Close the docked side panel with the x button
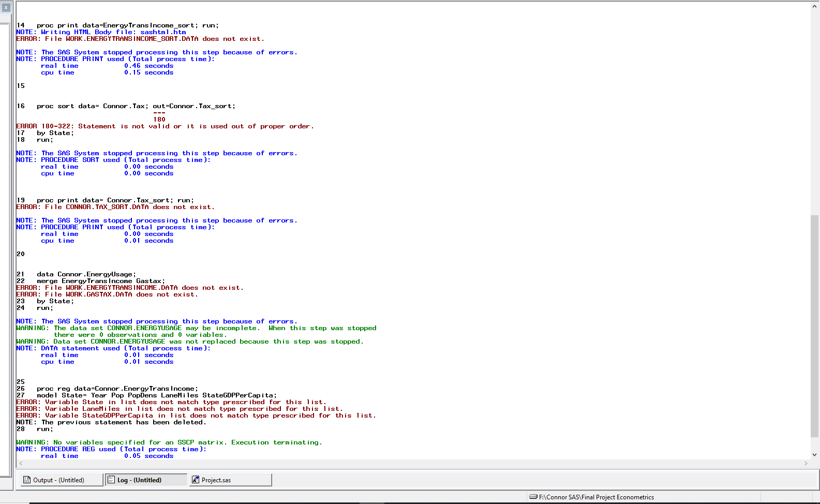The width and height of the screenshot is (820, 504). coord(6,8)
